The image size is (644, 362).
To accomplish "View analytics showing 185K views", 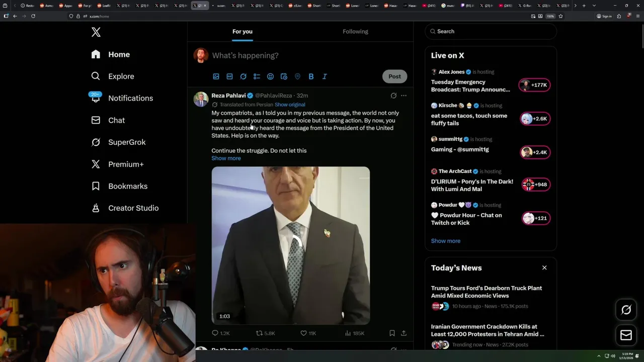I will (355, 333).
